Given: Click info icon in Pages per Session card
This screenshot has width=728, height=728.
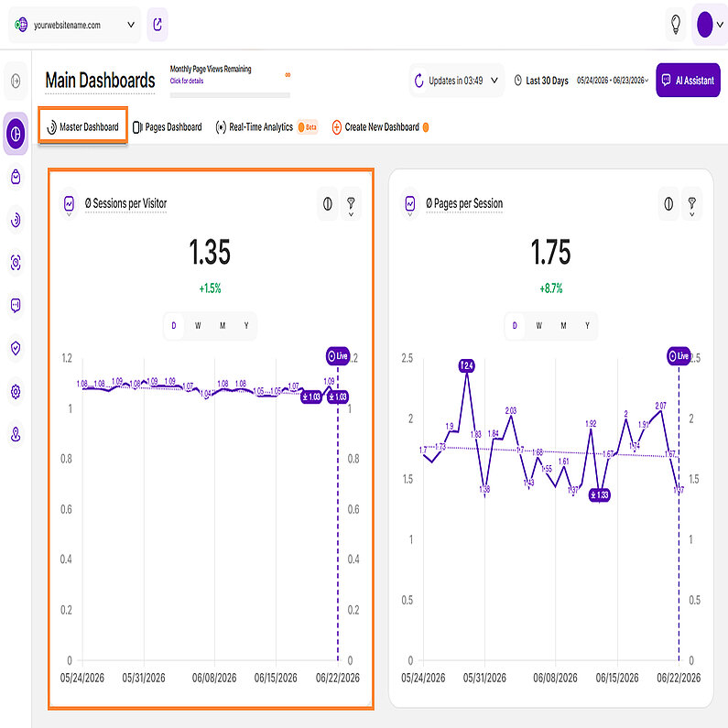Looking at the screenshot, I should coord(668,204).
